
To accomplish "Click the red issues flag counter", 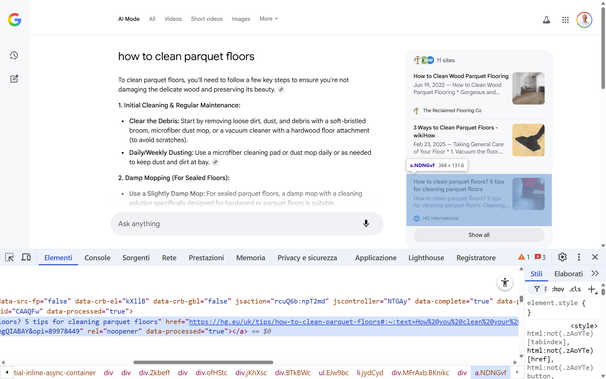I will click(x=540, y=257).
